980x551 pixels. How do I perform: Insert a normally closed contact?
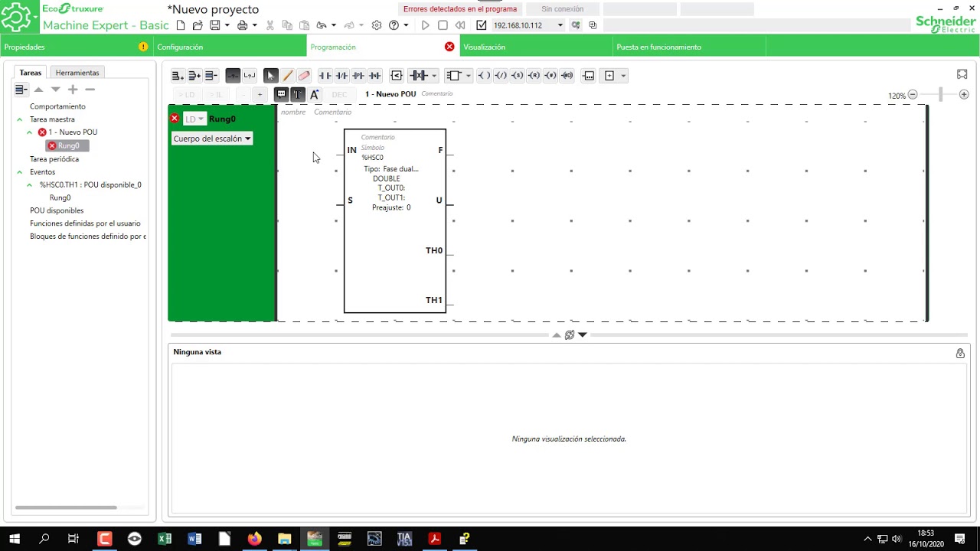point(341,76)
